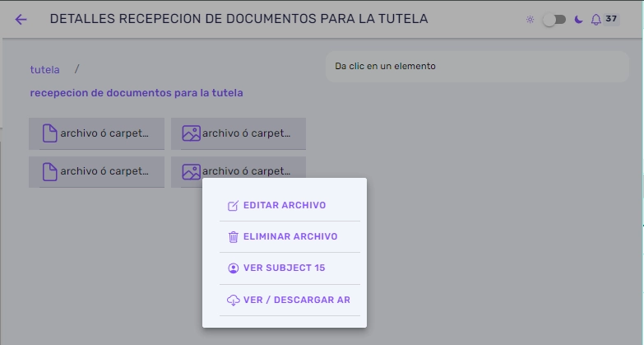This screenshot has width=644, height=345.
Task: Click the user circle icon in menu
Action: [233, 268]
